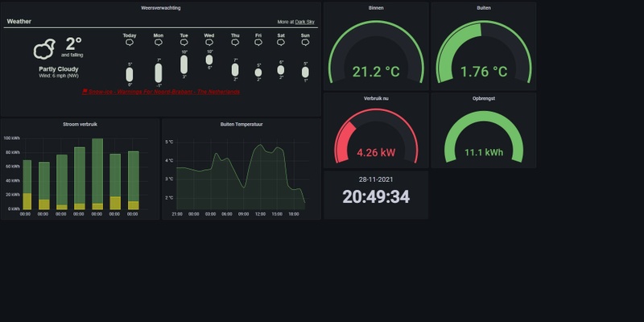Select Wednesday's temperature range bar
Viewport: 644px width, 322px height.
tap(209, 60)
